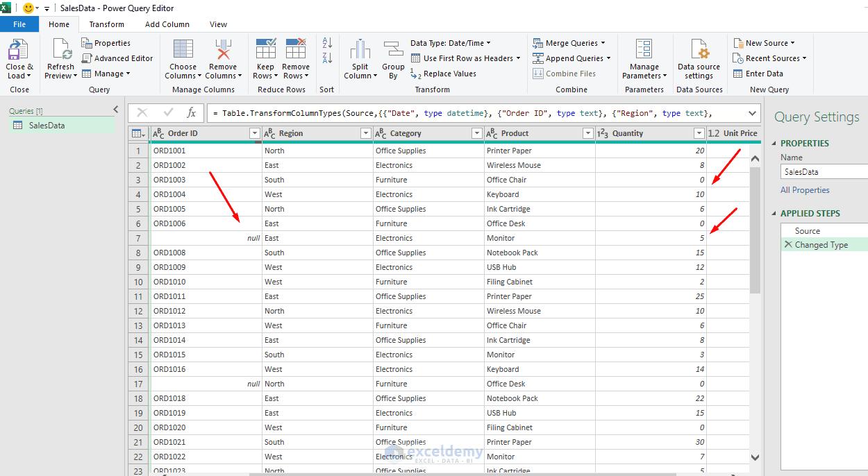This screenshot has width=868, height=476.
Task: Collapse the PROPERTIES section
Action: click(x=776, y=143)
